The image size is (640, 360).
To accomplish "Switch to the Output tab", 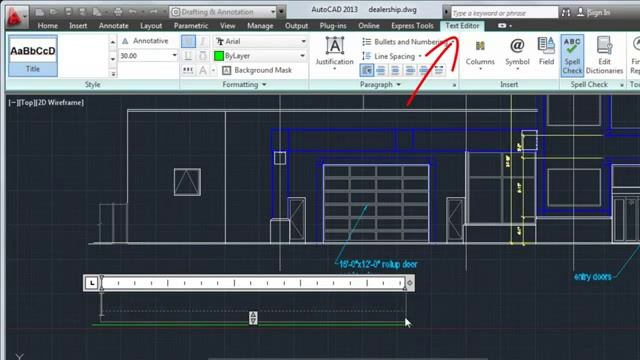I will coord(296,26).
